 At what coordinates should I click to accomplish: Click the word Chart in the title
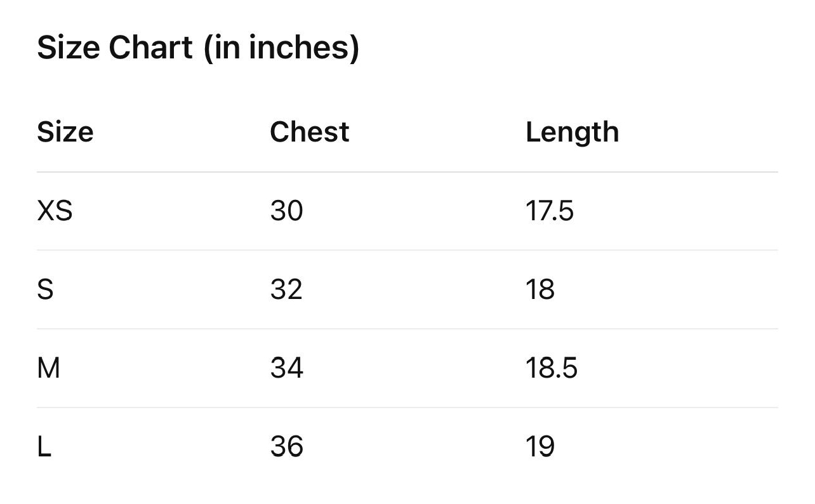pyautogui.click(x=150, y=48)
